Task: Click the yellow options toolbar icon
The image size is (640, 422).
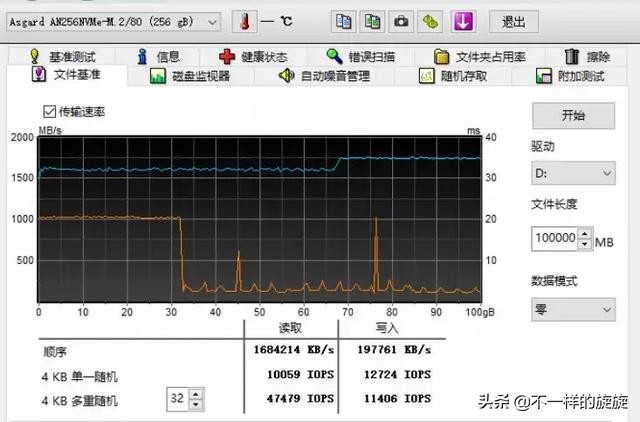Action: coord(430,21)
